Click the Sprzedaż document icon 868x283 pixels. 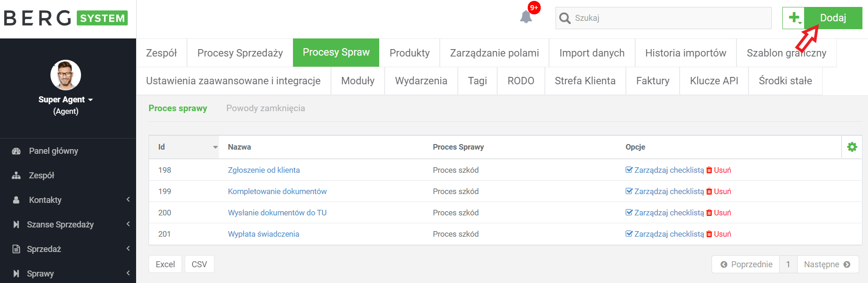tap(16, 249)
